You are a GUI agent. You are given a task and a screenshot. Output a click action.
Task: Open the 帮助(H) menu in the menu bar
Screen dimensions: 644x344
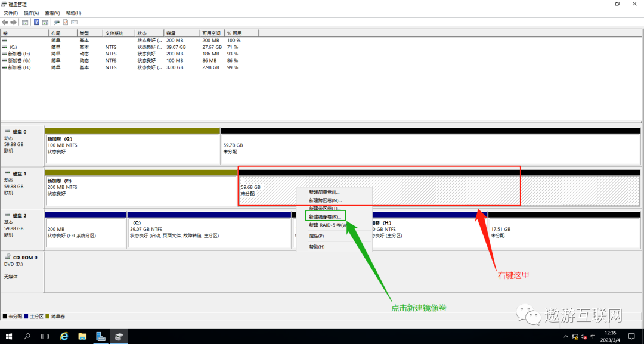73,13
